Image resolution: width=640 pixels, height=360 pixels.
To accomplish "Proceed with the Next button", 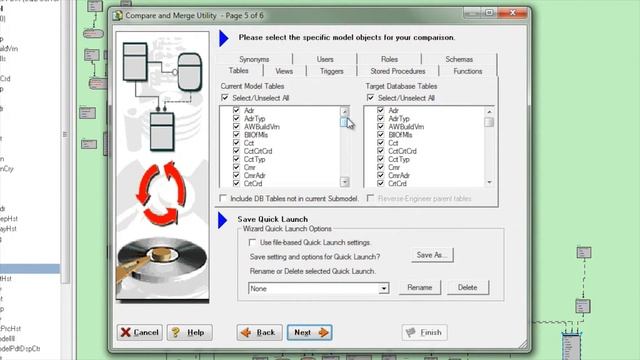I will [310, 333].
